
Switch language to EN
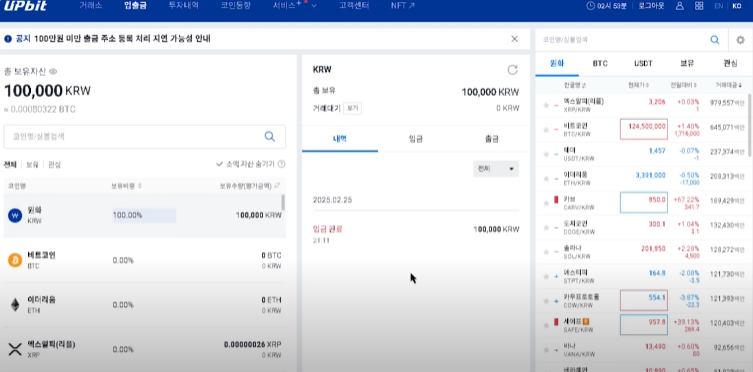coord(718,6)
